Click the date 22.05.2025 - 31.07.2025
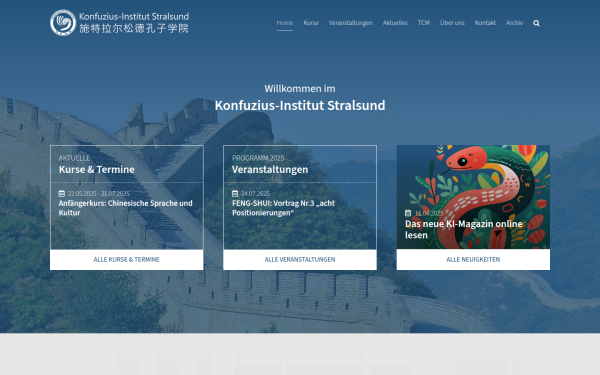Image resolution: width=600 pixels, height=375 pixels. coord(99,194)
